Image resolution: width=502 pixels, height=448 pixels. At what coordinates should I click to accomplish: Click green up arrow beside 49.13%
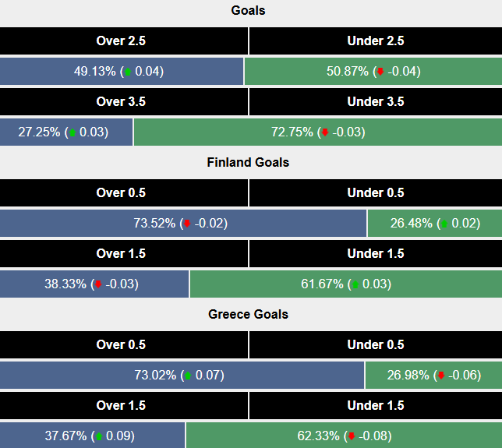click(128, 72)
